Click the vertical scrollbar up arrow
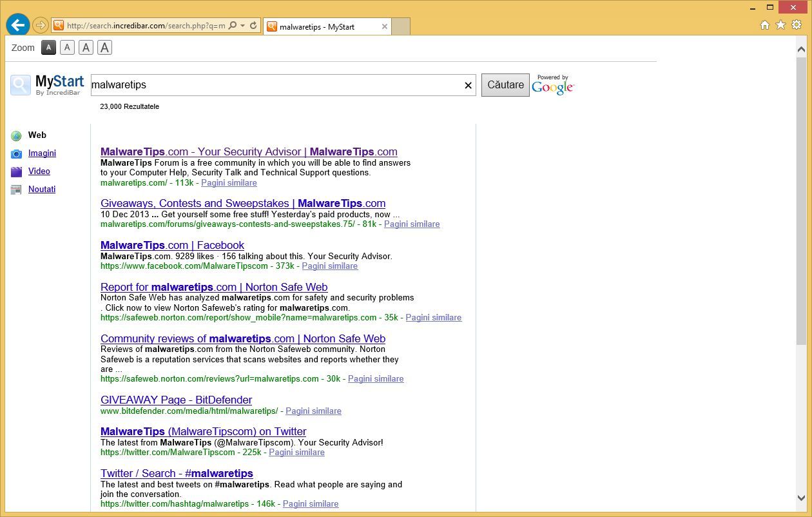 click(x=801, y=50)
